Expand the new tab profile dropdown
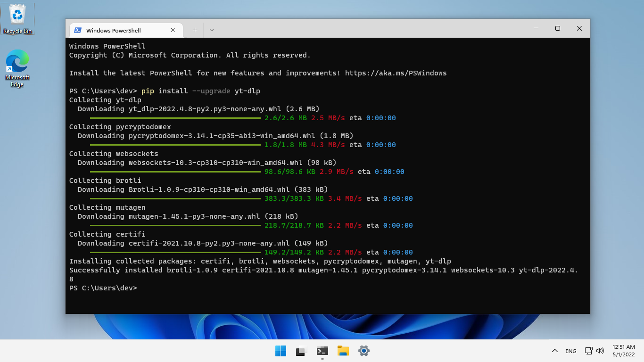Viewport: 644px width, 362px height. pos(212,30)
